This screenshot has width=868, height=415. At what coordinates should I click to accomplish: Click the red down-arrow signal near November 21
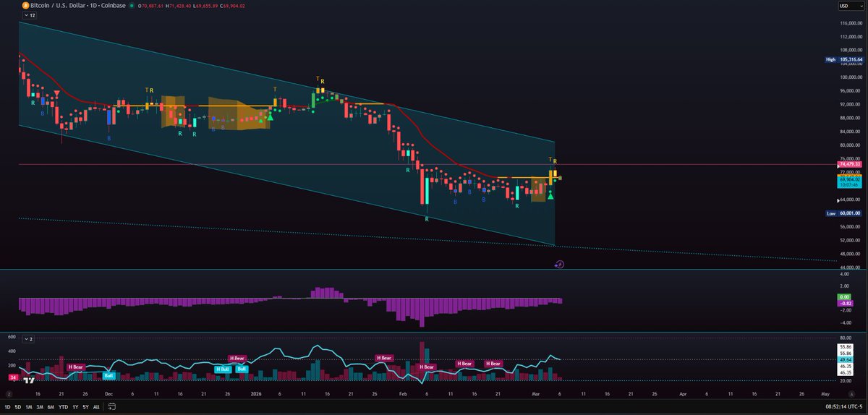point(57,95)
